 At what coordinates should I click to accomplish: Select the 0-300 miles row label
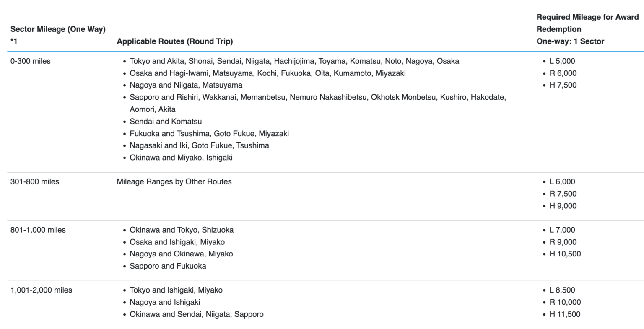coord(30,61)
